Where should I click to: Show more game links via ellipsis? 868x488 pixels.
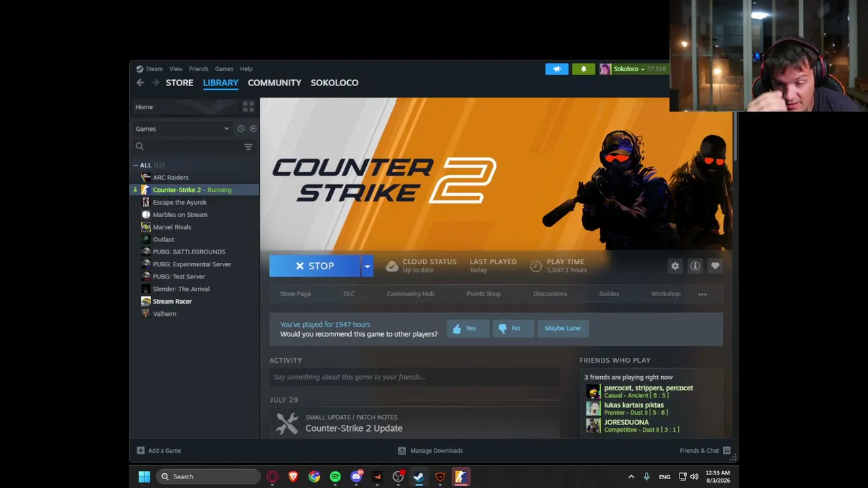[703, 294]
